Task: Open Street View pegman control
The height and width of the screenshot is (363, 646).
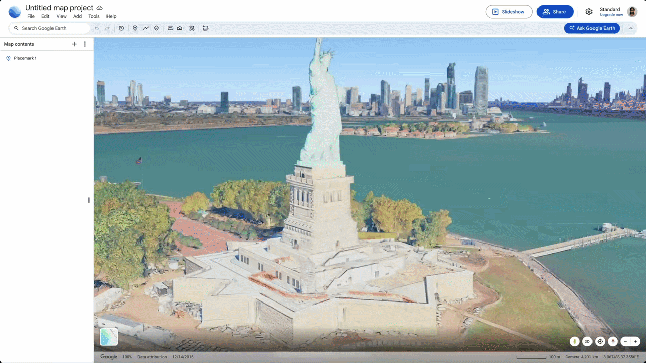Action: point(574,341)
